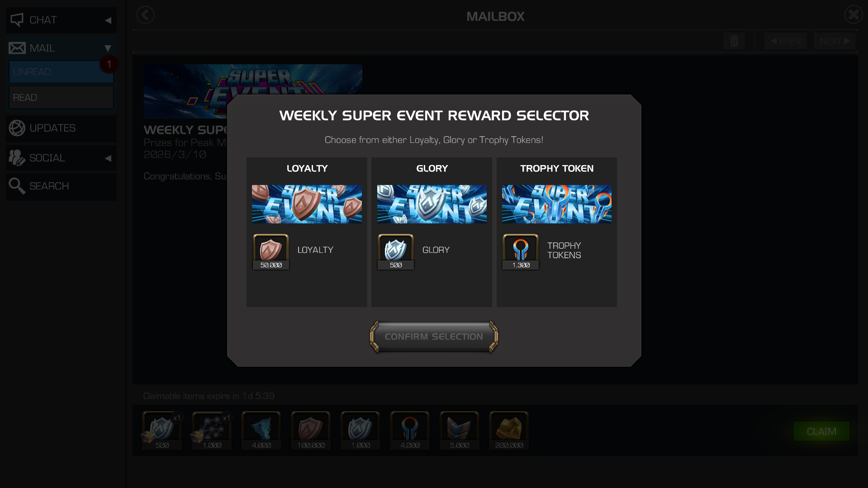The height and width of the screenshot is (488, 868).
Task: Select the Glory shield reward icon
Action: (396, 251)
